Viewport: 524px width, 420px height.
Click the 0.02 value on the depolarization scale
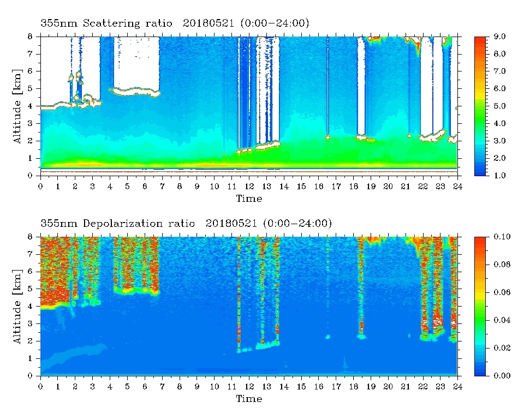502,348
